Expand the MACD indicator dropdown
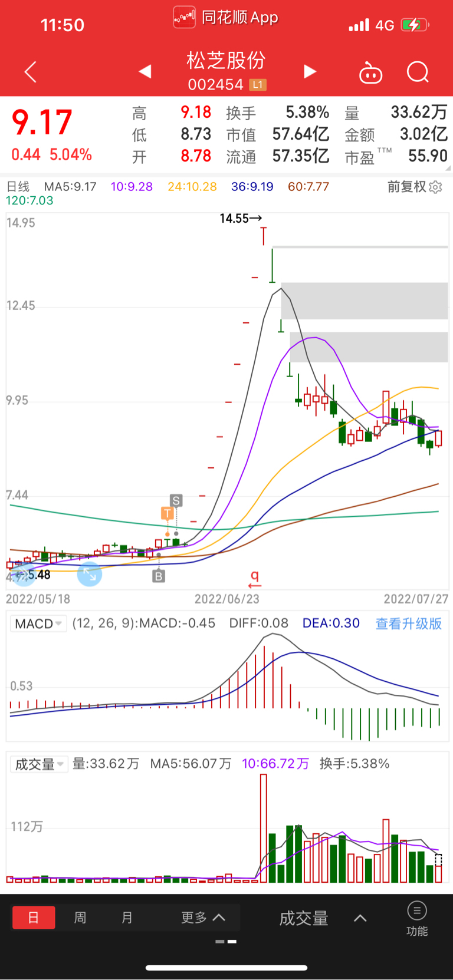This screenshot has width=453, height=980. click(x=38, y=623)
